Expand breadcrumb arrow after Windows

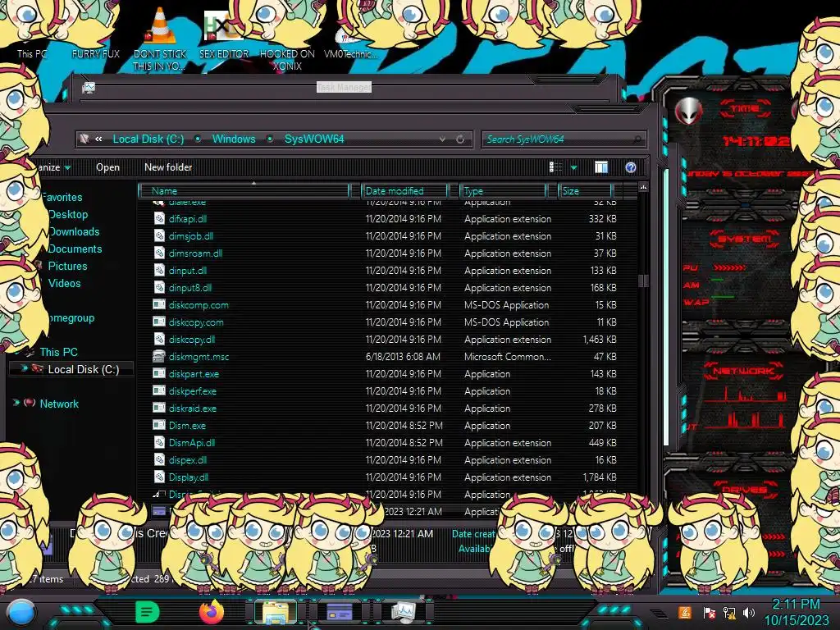coord(270,139)
